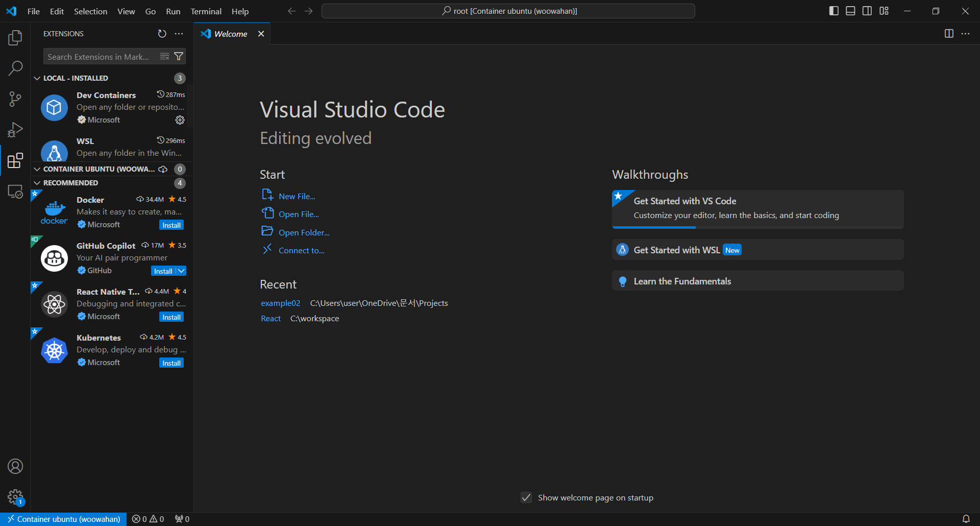Open the Remote Explorer view
The image size is (980, 526).
tap(15, 192)
